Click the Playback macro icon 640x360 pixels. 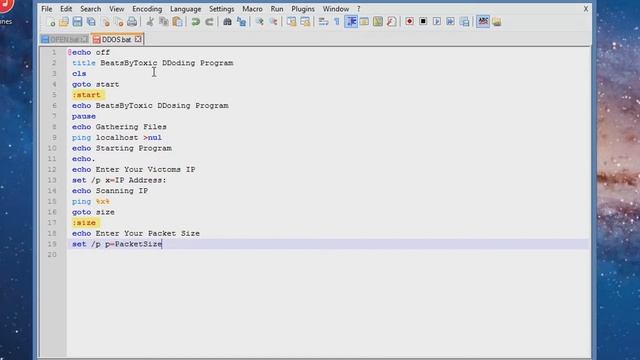437,21
